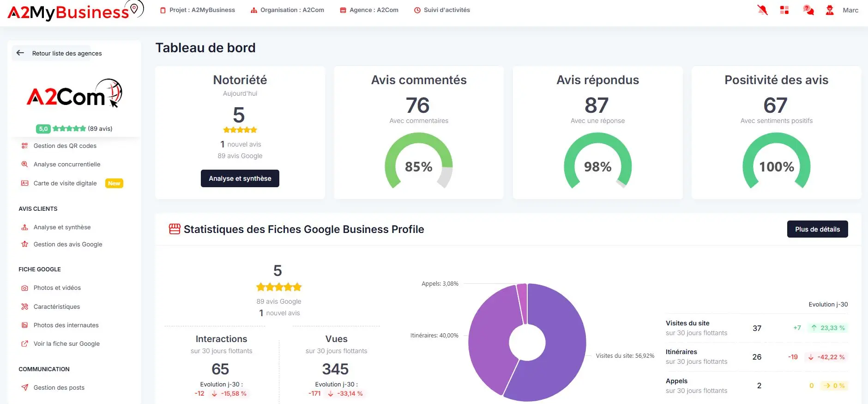Image resolution: width=868 pixels, height=404 pixels.
Task: Open the red grid apps icon
Action: (784, 10)
